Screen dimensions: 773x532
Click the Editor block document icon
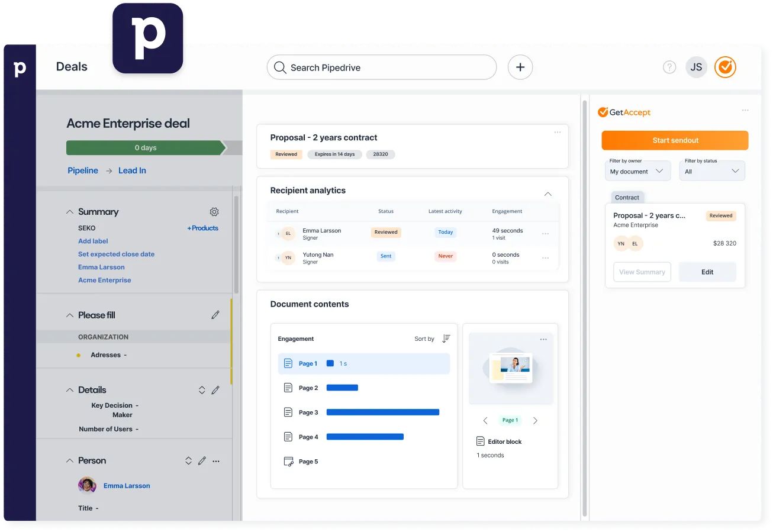[481, 441]
